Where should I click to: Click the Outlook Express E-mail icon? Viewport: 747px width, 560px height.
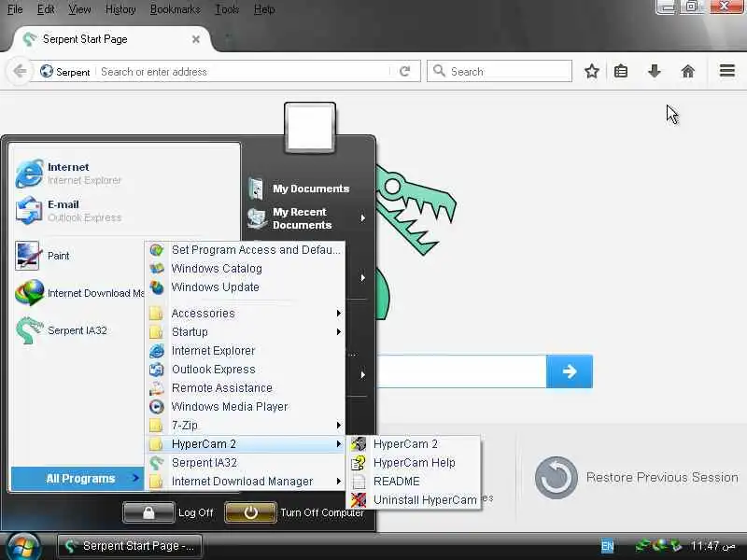coord(29,211)
